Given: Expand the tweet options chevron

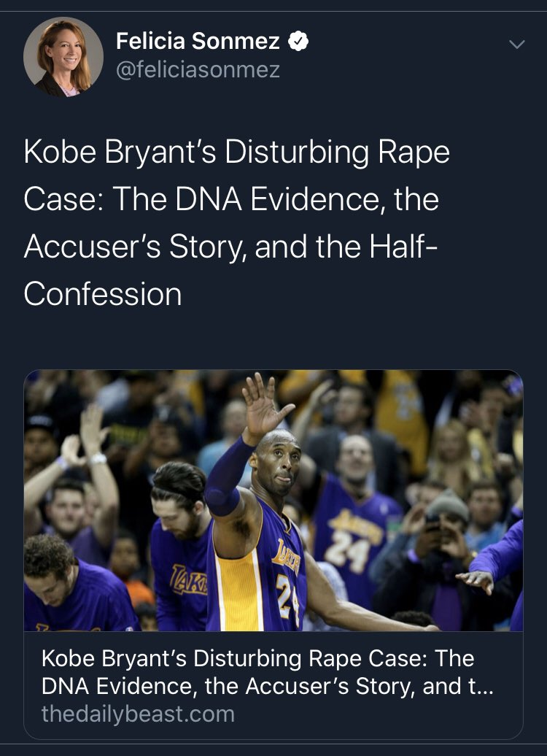Looking at the screenshot, I should point(516,45).
